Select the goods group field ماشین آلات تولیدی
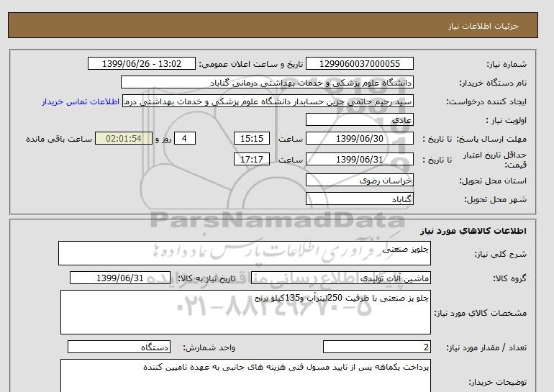Viewport: 554px width, 392px height. 341,278
